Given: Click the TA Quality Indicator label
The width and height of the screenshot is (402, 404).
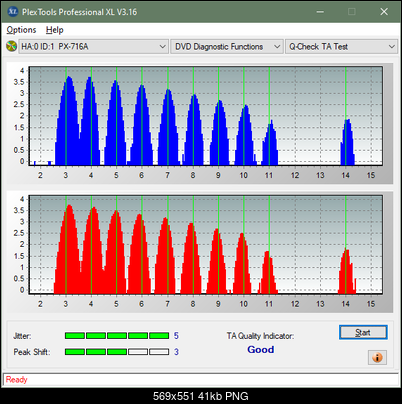Looking at the screenshot, I should 260,336.
